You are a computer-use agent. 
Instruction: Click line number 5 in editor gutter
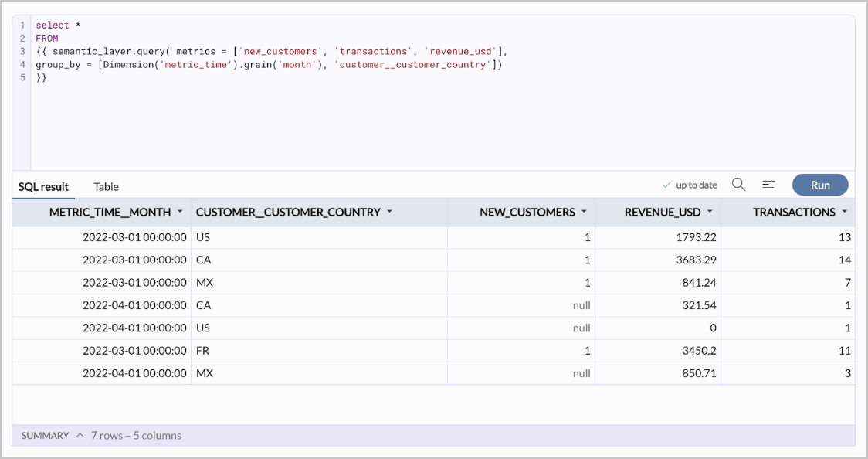(x=22, y=77)
